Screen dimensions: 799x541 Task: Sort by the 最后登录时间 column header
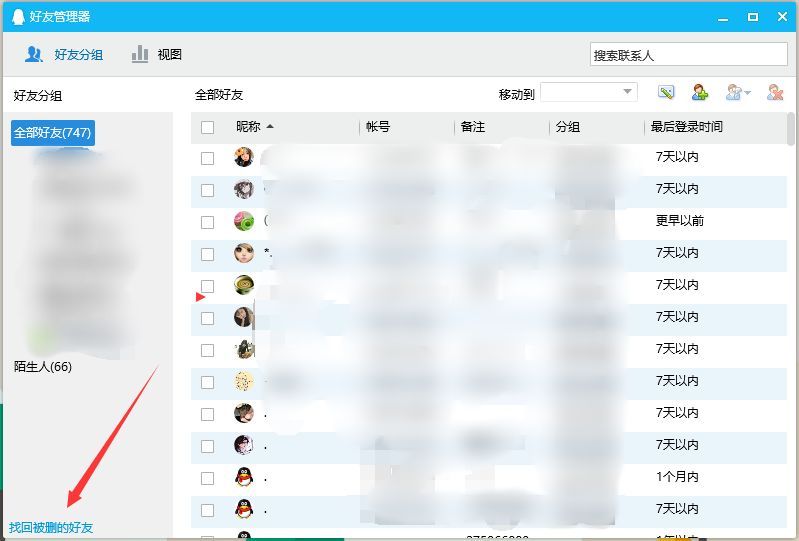pyautogui.click(x=686, y=127)
